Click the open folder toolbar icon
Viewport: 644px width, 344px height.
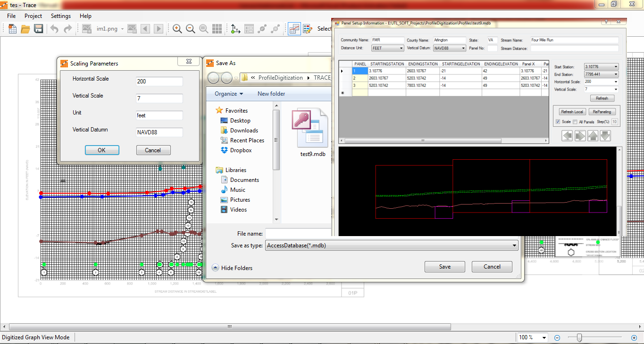[x=25, y=29]
